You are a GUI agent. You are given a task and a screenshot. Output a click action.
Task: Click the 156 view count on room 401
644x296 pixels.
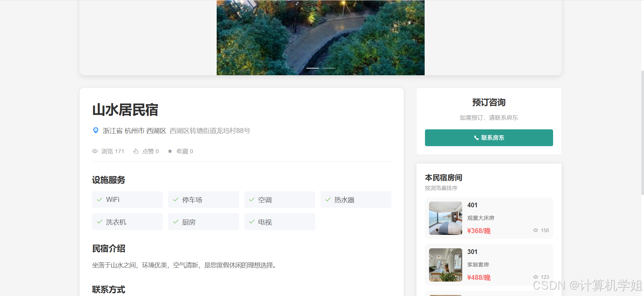[545, 230]
